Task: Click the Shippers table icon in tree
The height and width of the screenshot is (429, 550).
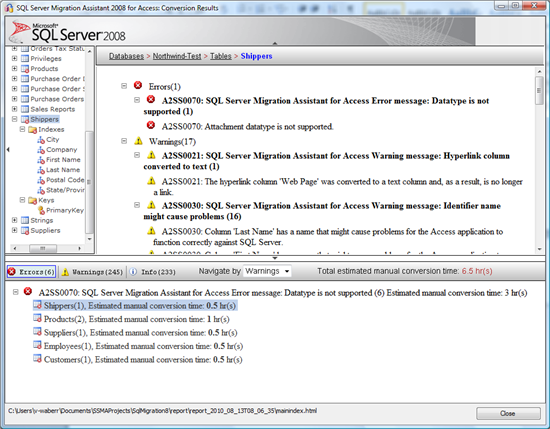Action: (x=25, y=119)
